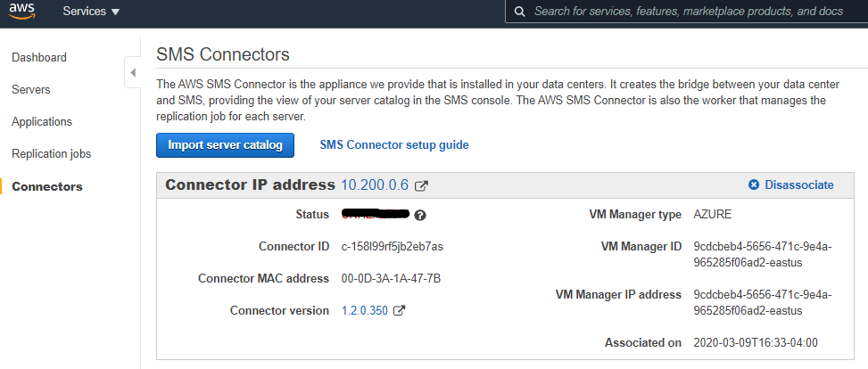Go to Dashboard in the sidebar
Image resolution: width=868 pixels, height=369 pixels.
39,58
